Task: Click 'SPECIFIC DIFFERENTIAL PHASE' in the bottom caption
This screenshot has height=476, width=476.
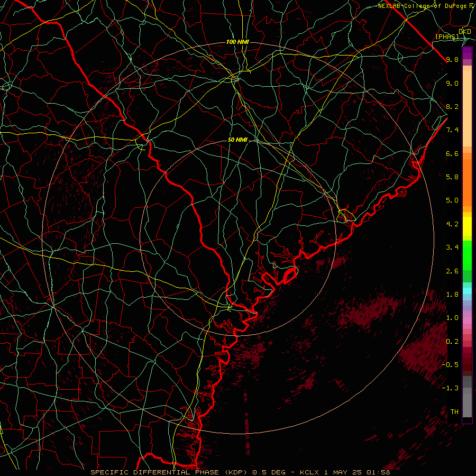Action: click(x=154, y=472)
